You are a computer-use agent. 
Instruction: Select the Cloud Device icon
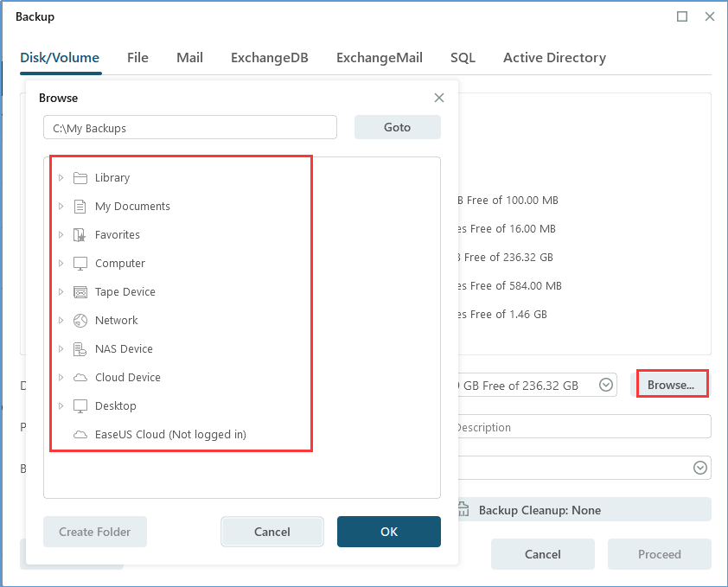coord(79,377)
